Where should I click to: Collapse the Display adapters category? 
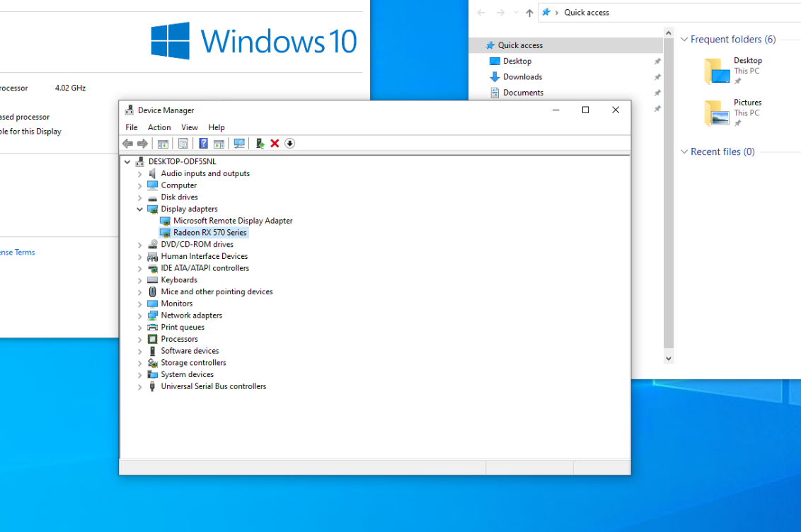(139, 209)
